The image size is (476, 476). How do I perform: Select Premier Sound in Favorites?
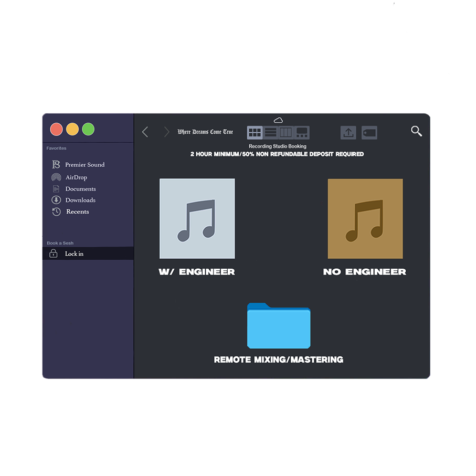point(84,165)
